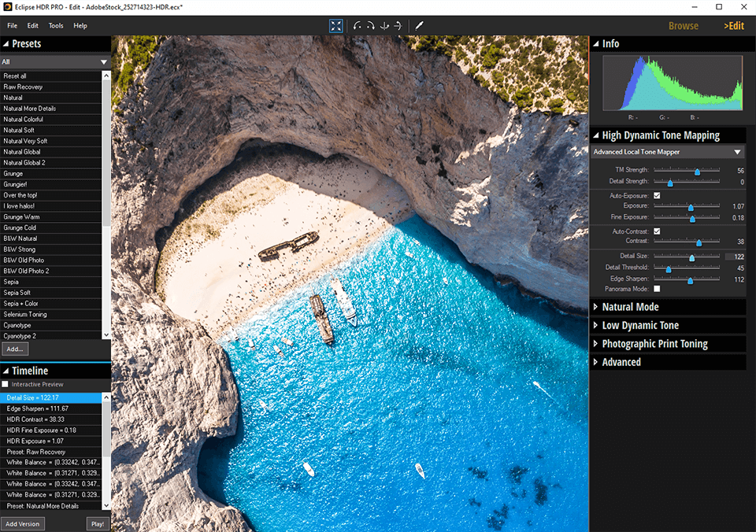Switch to the Browse tab
756x532 pixels.
683,26
